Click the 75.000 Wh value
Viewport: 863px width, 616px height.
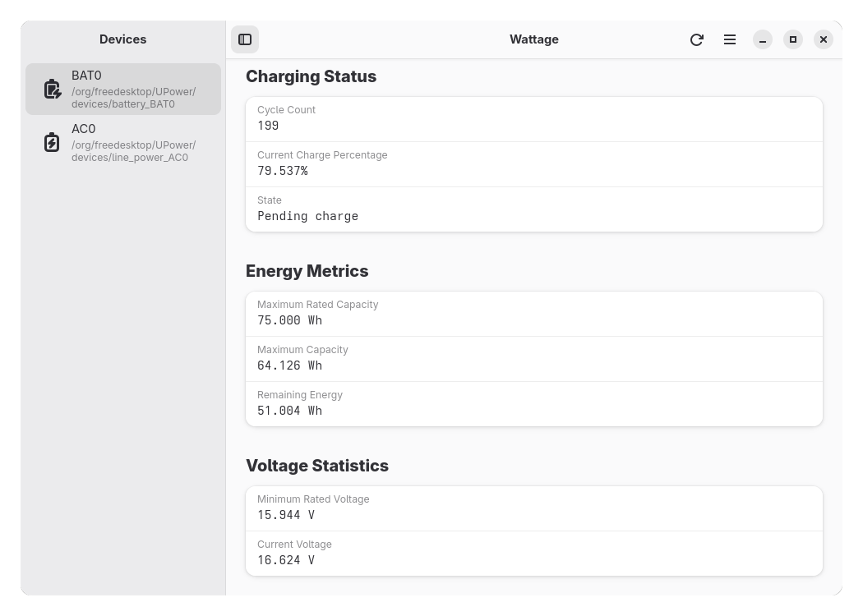pyautogui.click(x=289, y=320)
